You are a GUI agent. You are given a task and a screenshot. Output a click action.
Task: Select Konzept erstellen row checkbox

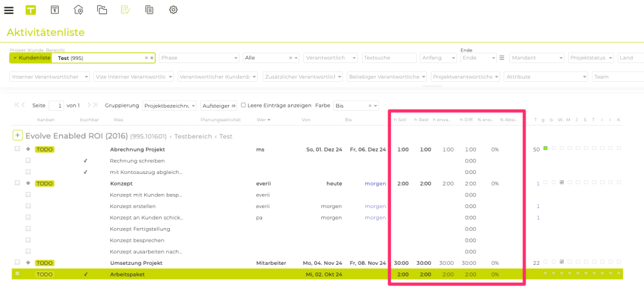(x=28, y=206)
